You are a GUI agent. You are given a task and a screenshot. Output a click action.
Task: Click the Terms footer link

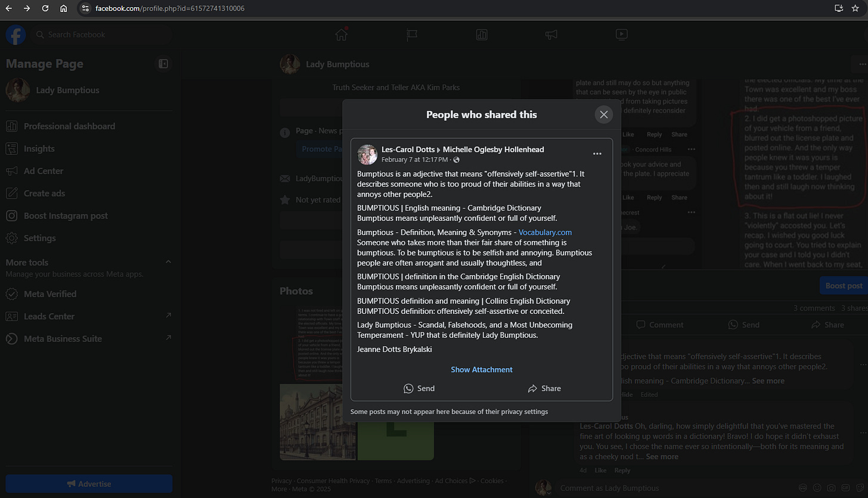(383, 481)
